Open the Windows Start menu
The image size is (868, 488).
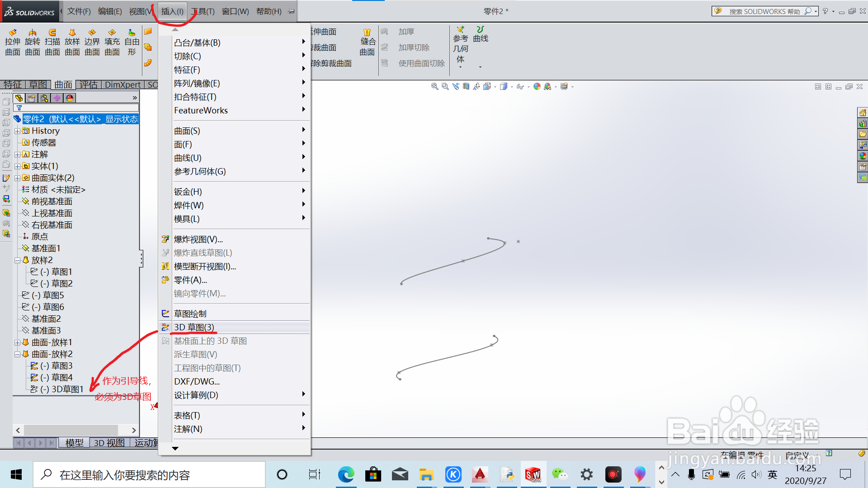point(16,474)
